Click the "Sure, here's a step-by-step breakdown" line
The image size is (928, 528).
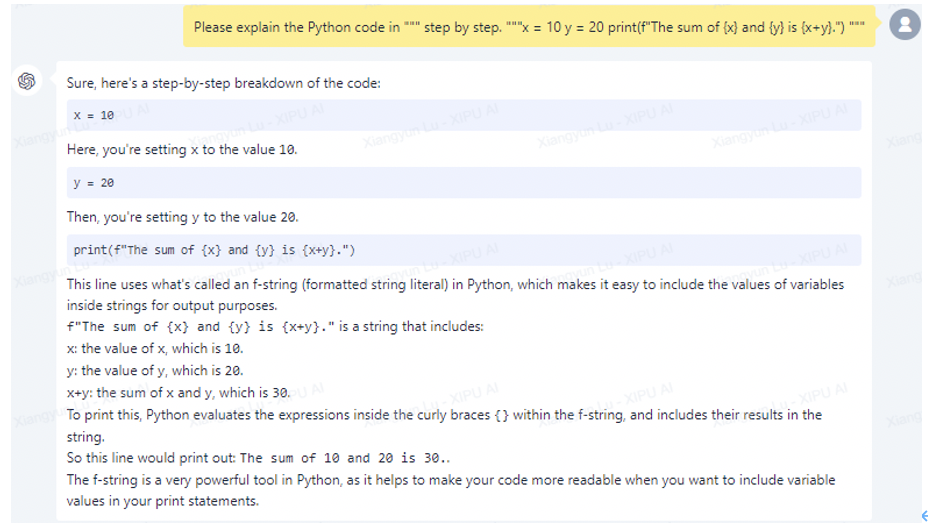(224, 83)
